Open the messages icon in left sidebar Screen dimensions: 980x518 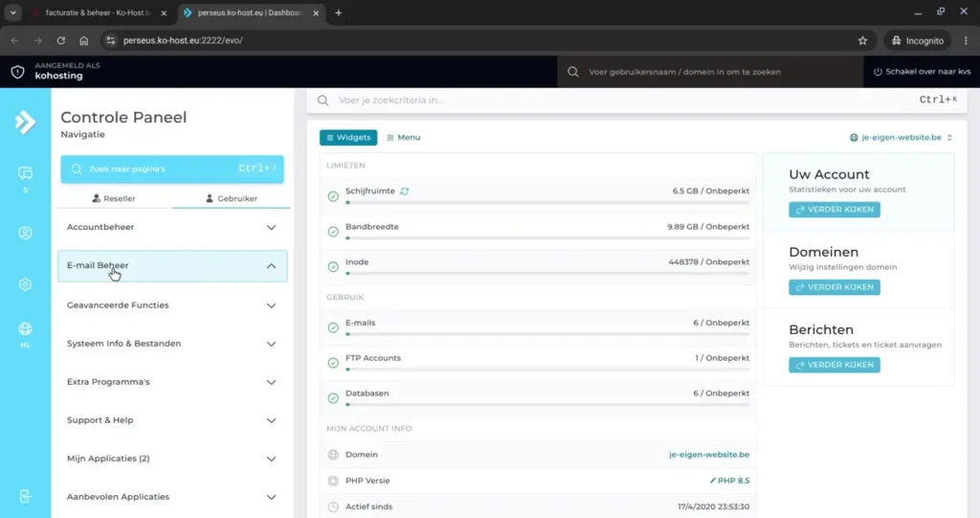25,173
